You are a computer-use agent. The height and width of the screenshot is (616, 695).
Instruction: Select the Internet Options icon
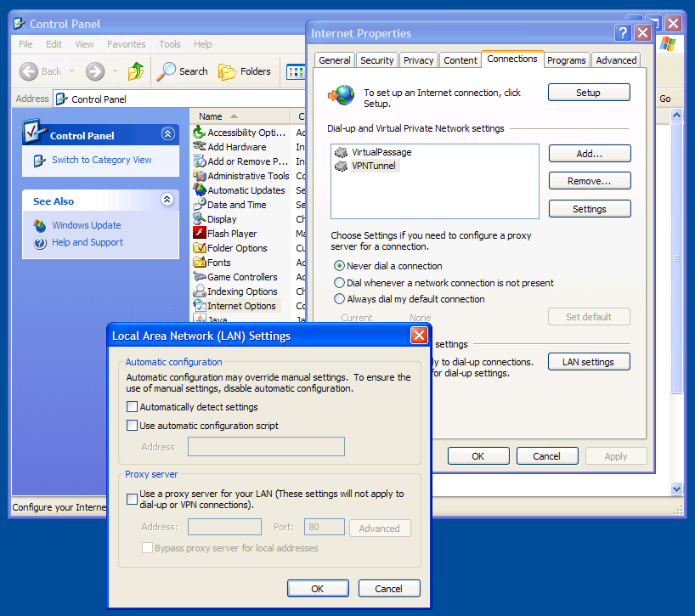point(200,306)
